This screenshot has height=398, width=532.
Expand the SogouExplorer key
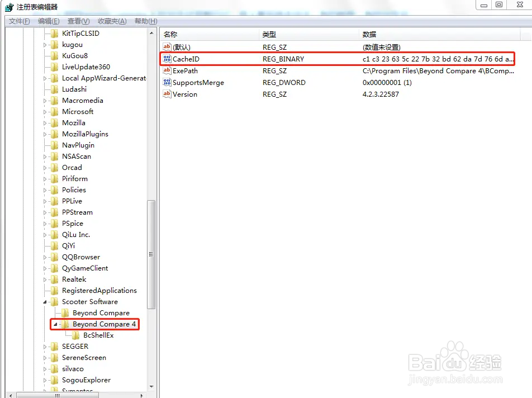45,380
